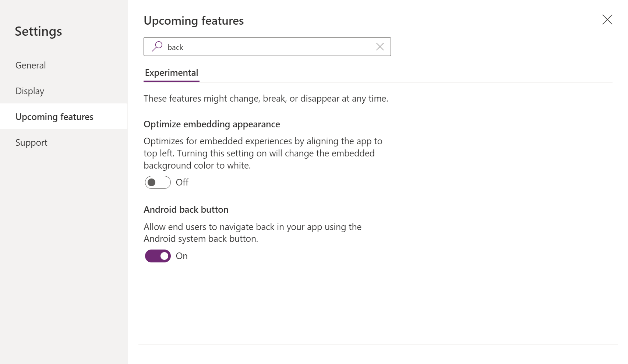This screenshot has width=628, height=364.
Task: Open the Support section
Action: point(31,142)
